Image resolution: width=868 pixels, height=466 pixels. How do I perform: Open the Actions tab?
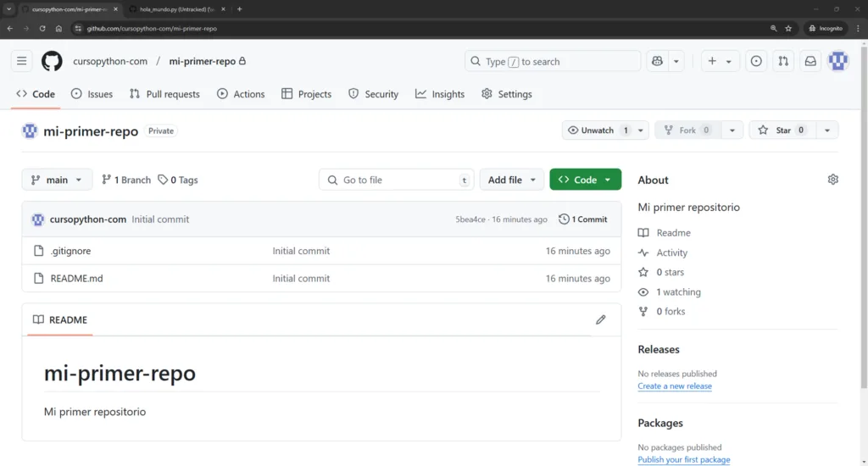[x=241, y=94]
